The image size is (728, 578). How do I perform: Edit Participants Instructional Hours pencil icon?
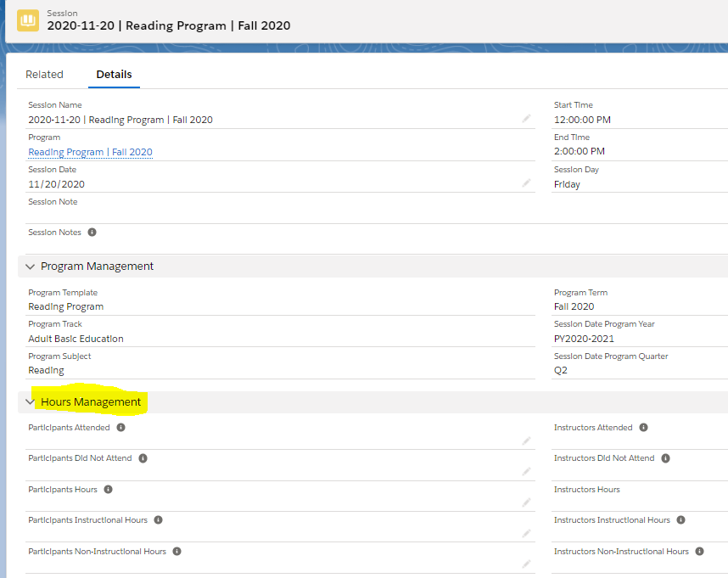526,534
